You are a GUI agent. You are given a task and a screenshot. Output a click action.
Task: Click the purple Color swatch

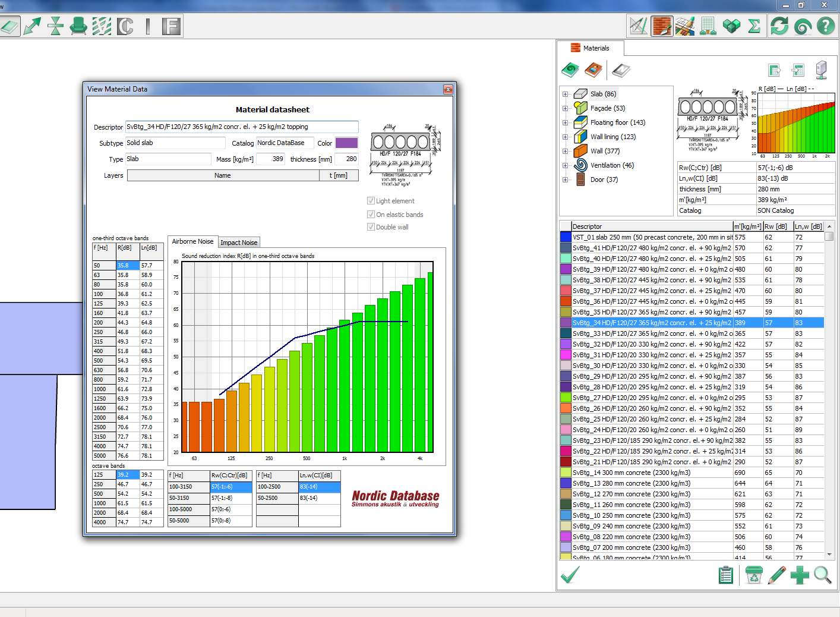[x=346, y=143]
